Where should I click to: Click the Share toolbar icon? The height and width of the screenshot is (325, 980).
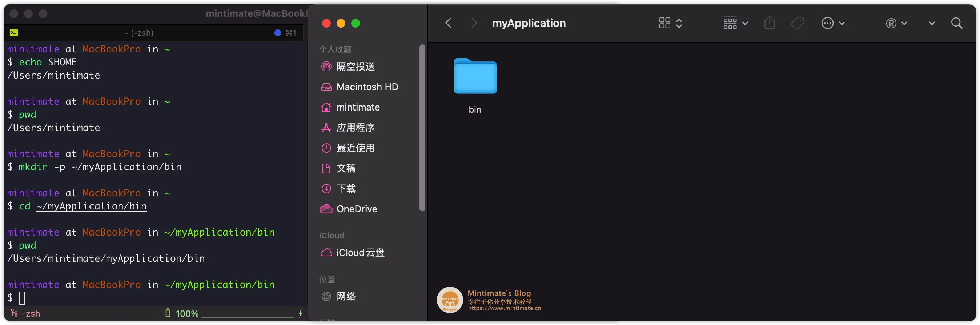click(770, 23)
